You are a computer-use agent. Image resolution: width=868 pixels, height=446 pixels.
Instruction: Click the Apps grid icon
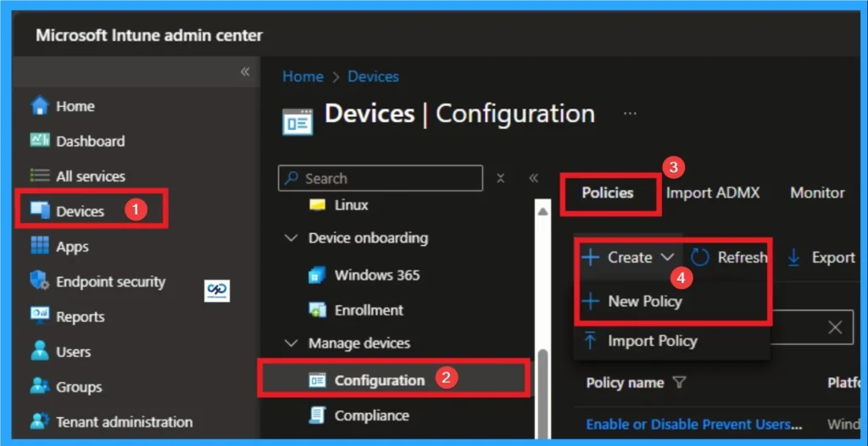[x=40, y=246]
